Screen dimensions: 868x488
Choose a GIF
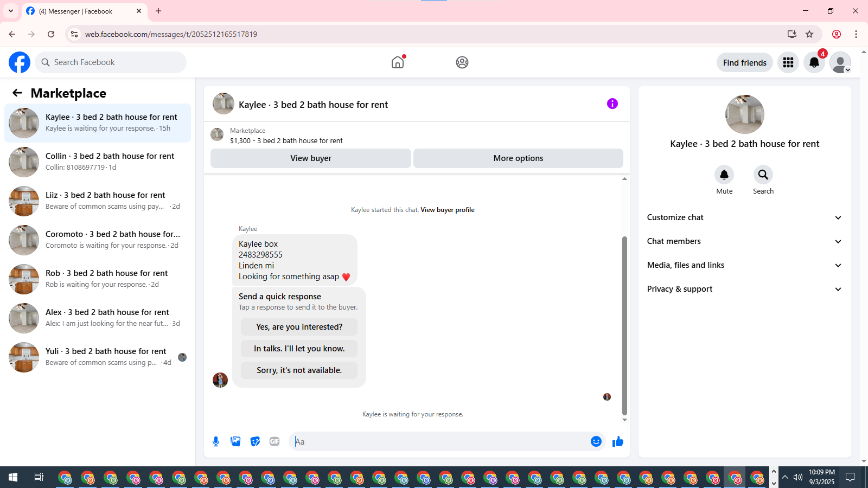coord(275,441)
